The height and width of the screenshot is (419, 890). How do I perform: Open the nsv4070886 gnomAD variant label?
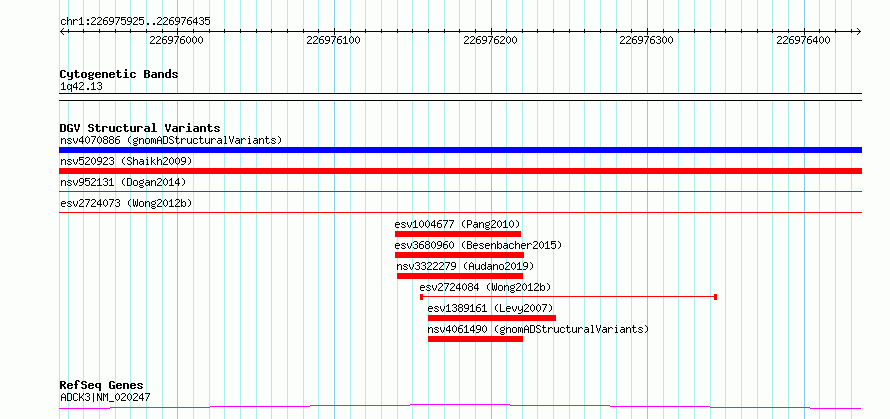click(171, 140)
